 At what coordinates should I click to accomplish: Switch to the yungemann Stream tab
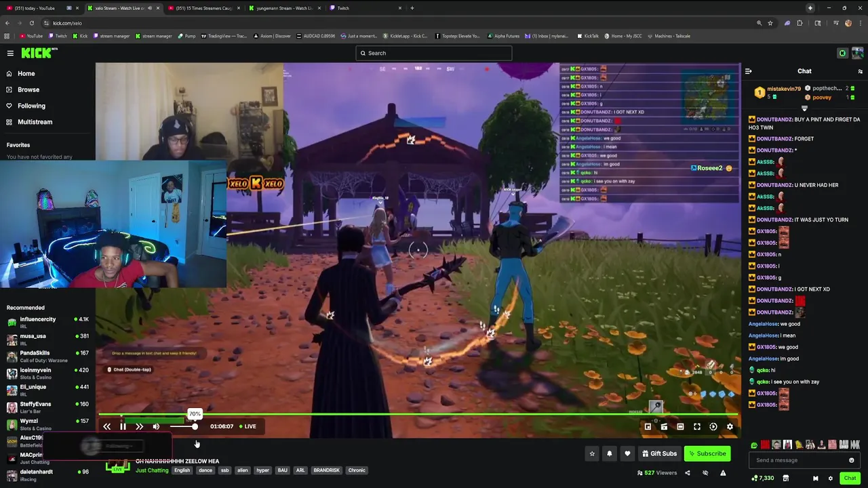(x=283, y=8)
